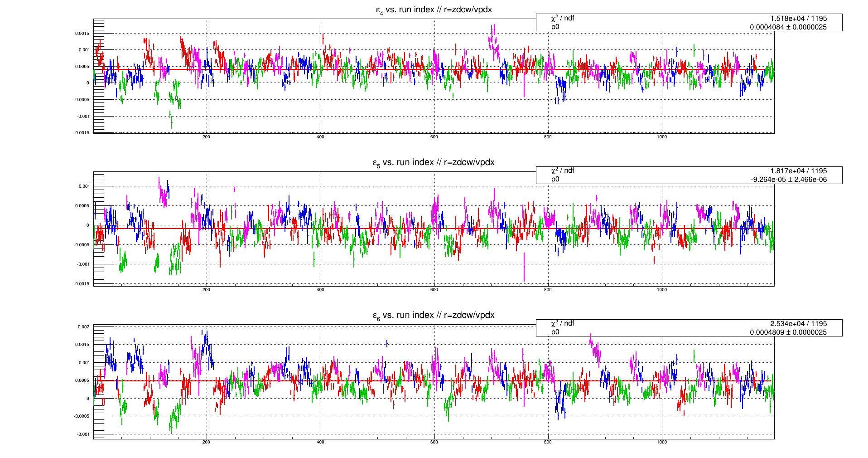Click y-axis label -0.0015 in ε5 plot
Image resolution: width=868 pixels, height=458 pixels.
coord(82,284)
